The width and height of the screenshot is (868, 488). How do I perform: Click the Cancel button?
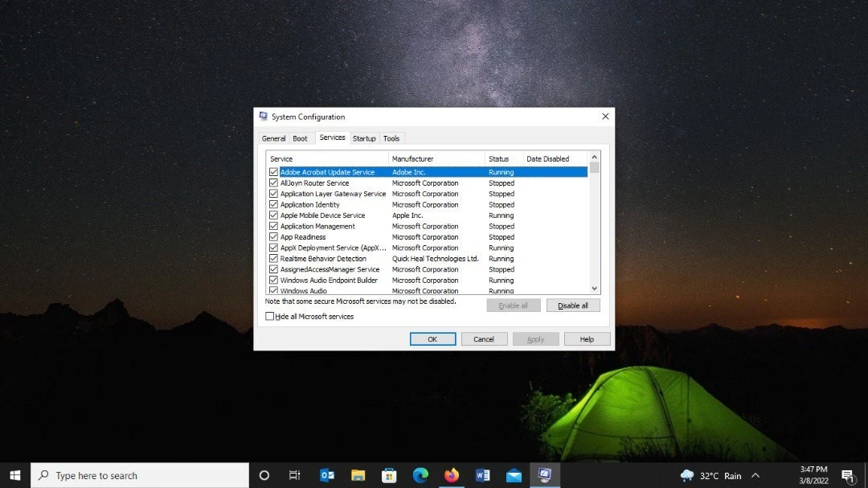(x=484, y=339)
